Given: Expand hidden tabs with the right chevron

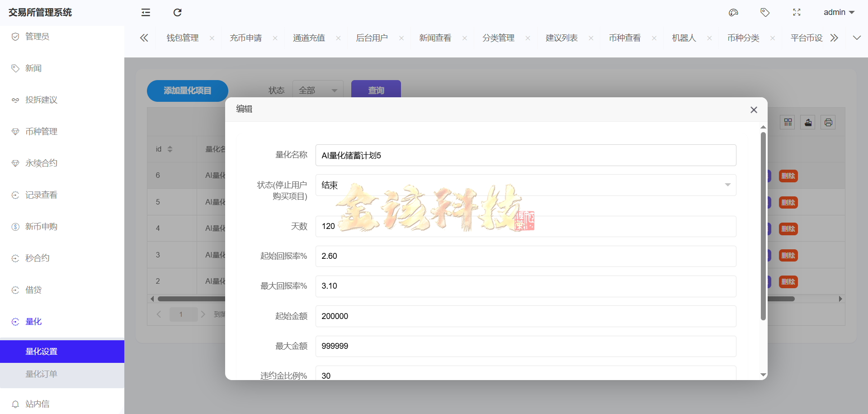Looking at the screenshot, I should point(835,38).
